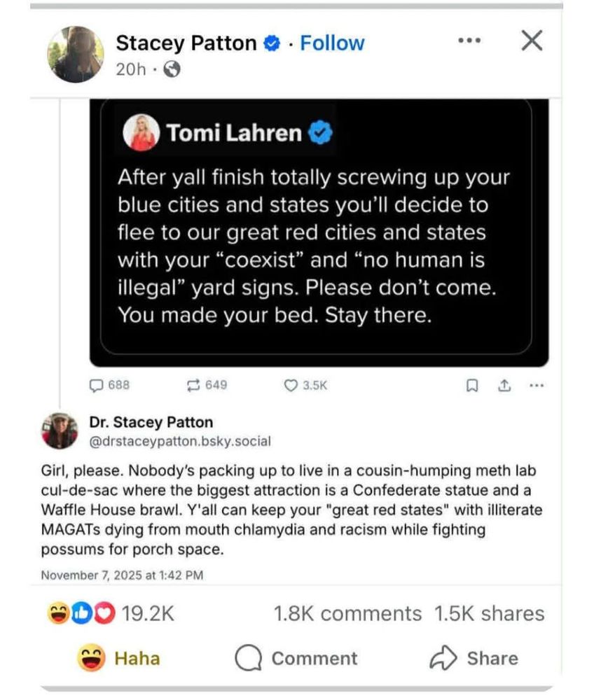The width and height of the screenshot is (594, 700).
Task: Click the Comment button
Action: click(x=296, y=659)
